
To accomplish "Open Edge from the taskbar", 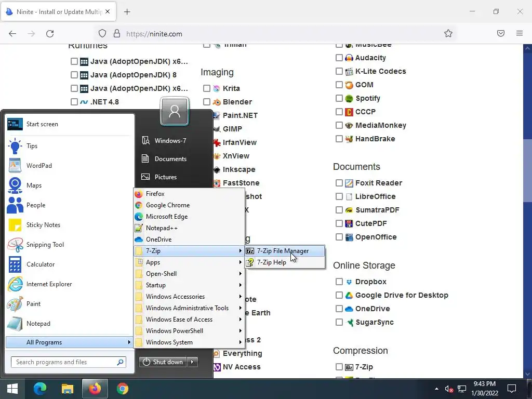I will point(40,389).
